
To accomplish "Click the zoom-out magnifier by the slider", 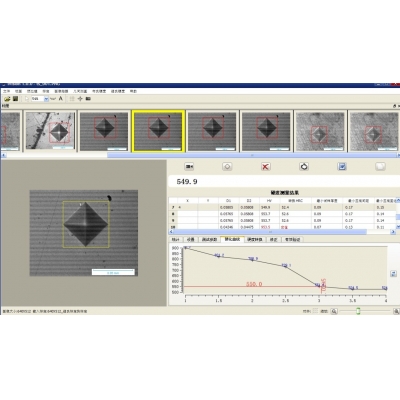I will (x=334, y=311).
